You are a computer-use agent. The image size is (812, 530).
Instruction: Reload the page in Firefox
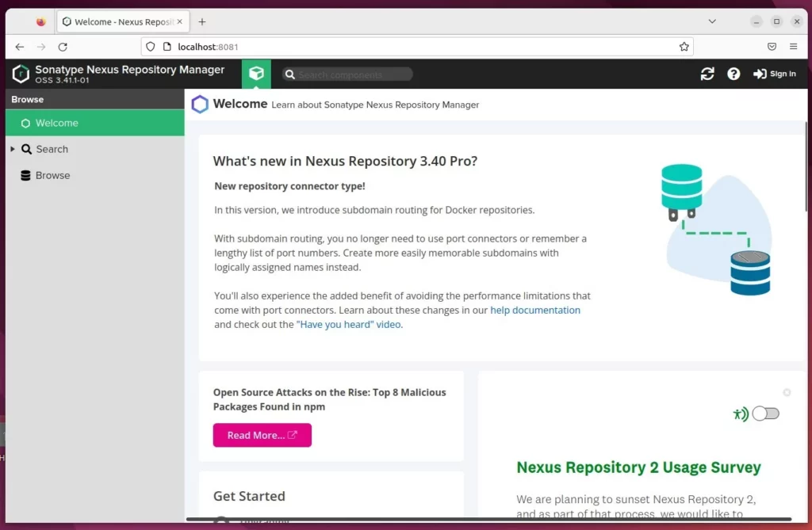coord(63,47)
